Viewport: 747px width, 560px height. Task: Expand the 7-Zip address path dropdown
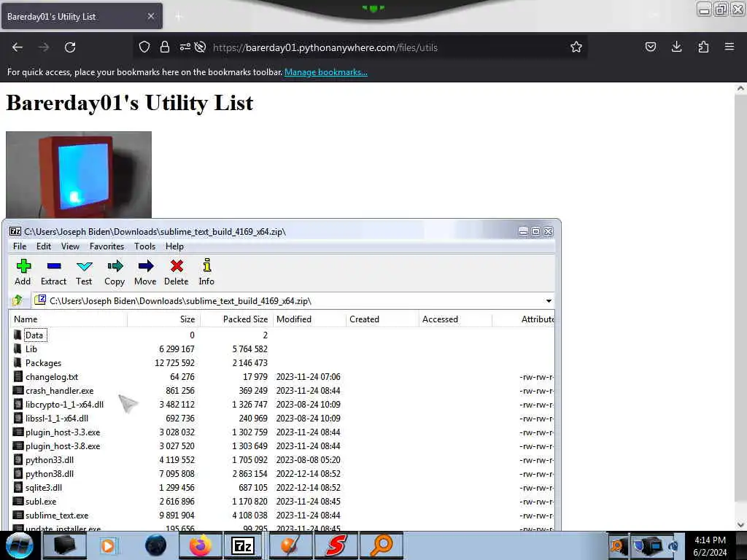tap(549, 301)
